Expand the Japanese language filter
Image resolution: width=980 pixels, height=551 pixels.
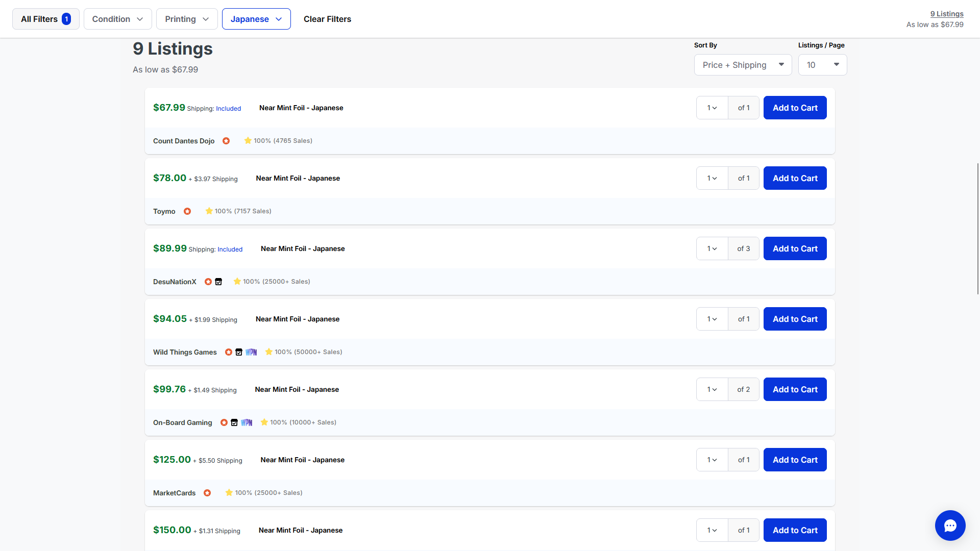256,19
